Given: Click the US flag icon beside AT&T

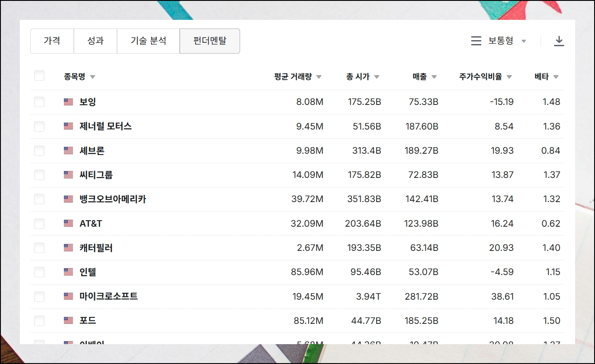Looking at the screenshot, I should point(68,223).
